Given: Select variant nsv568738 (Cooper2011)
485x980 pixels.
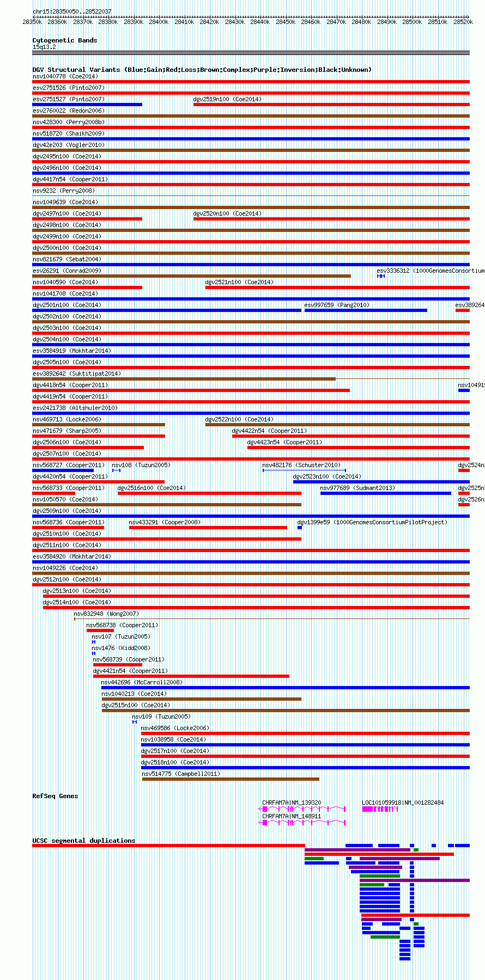Looking at the screenshot, I should click(122, 626).
